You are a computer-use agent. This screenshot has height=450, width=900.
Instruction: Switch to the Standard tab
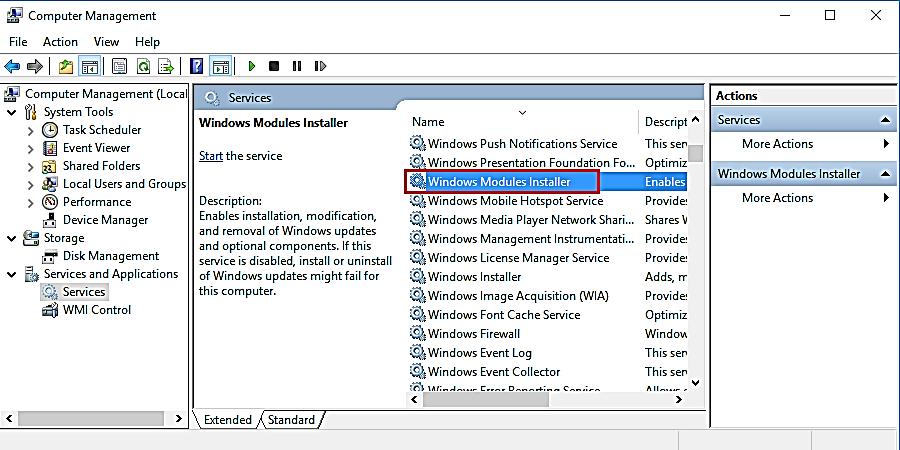click(291, 420)
